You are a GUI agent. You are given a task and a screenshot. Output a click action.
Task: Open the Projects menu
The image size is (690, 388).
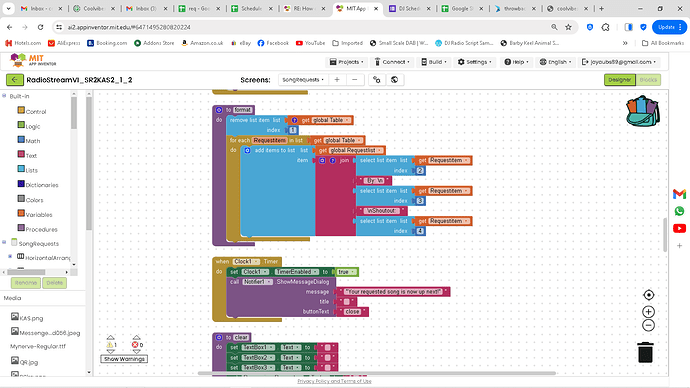(x=347, y=62)
